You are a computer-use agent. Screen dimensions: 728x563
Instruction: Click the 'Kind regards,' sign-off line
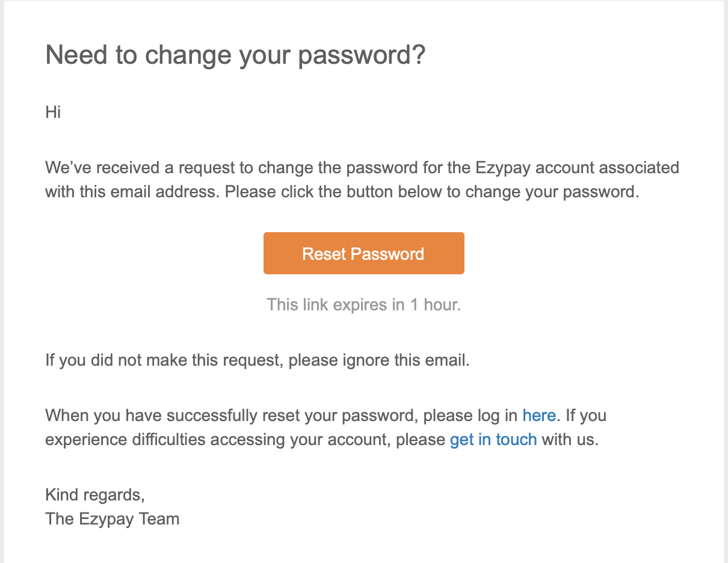(95, 495)
